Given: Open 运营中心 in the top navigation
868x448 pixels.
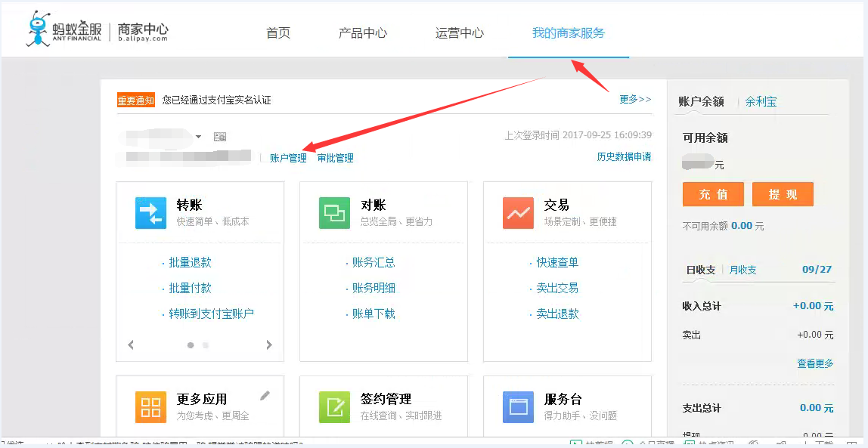Looking at the screenshot, I should 460,33.
